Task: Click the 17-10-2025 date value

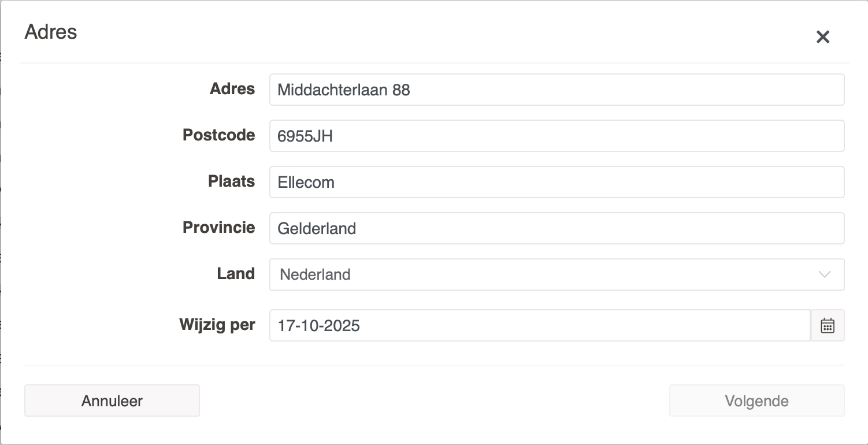Action: 319,326
